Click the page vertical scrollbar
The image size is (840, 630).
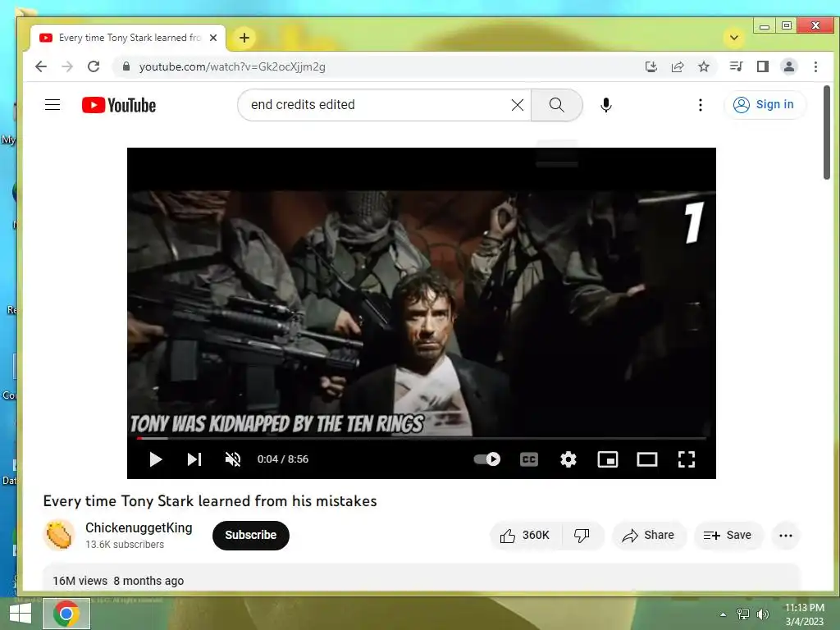(827, 132)
